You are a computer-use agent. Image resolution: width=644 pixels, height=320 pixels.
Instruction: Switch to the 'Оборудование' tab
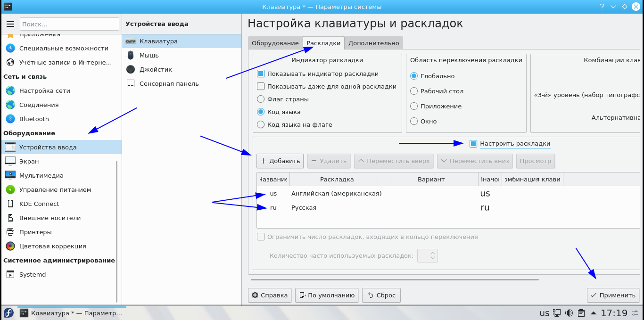[275, 43]
